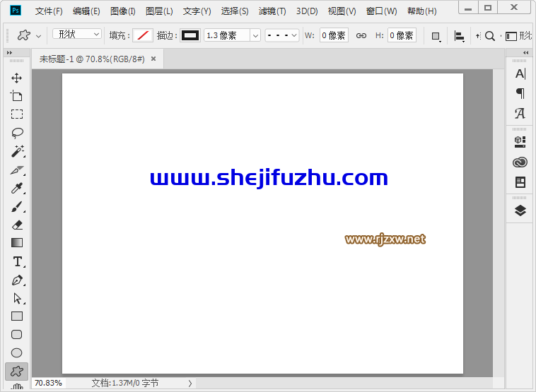This screenshot has height=392, width=536.
Task: Click the H height input field
Action: click(402, 35)
